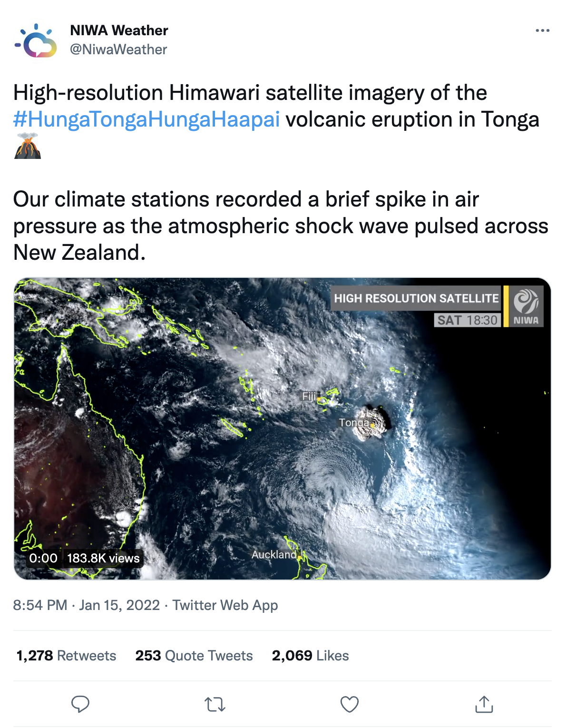
Task: Open the 8:54 PM Jan 15 timestamp link
Action: click(x=86, y=605)
